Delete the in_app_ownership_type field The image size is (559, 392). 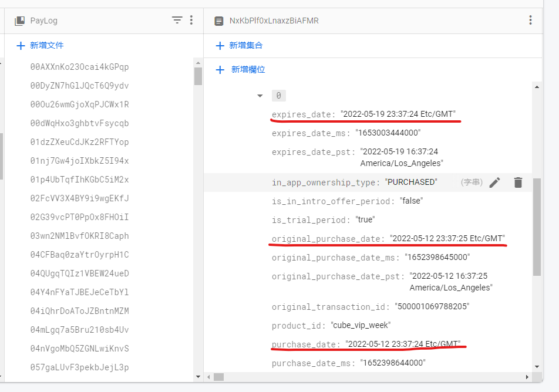(x=517, y=183)
